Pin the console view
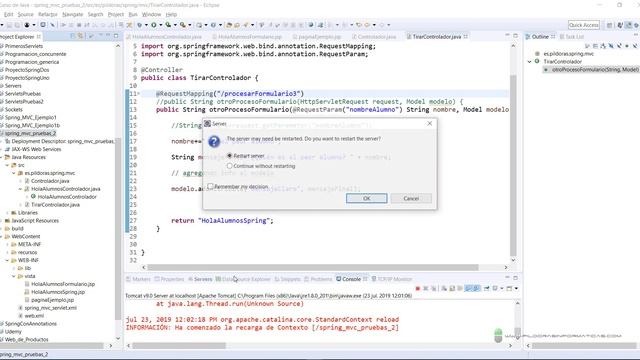 (487, 289)
